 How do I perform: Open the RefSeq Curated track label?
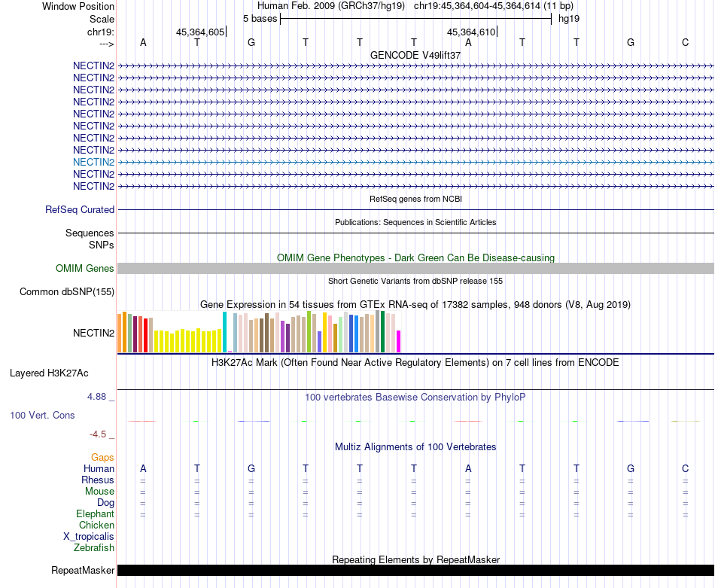coord(80,210)
